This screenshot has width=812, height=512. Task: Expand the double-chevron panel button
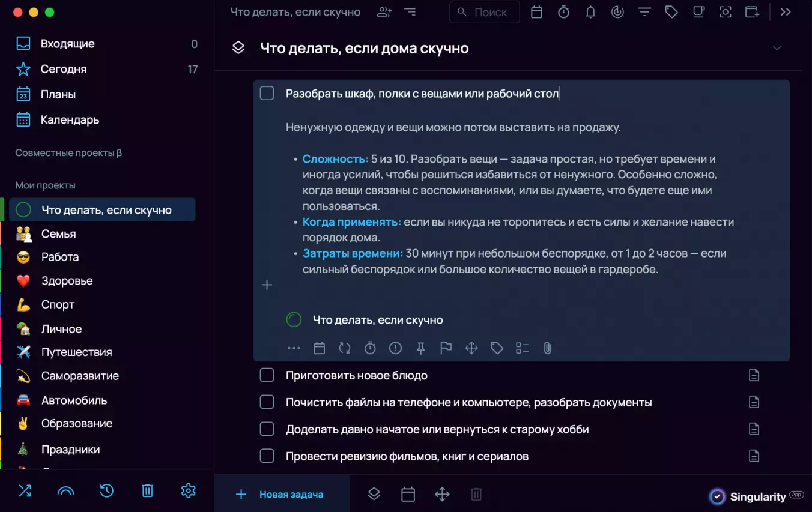tap(786, 12)
